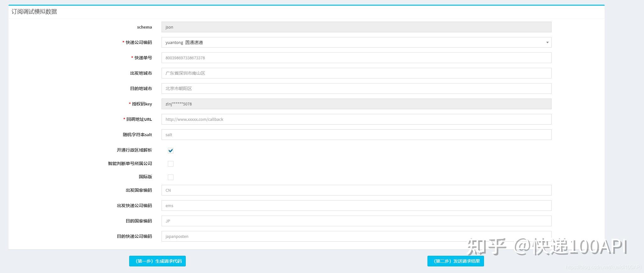The height and width of the screenshot is (273, 644).
Task: Select the yuantong 圆通速递 combo box
Action: (x=356, y=42)
